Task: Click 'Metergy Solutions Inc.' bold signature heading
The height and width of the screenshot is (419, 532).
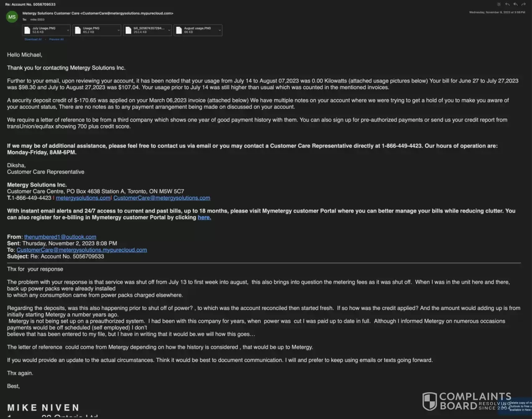Action: pos(37,185)
